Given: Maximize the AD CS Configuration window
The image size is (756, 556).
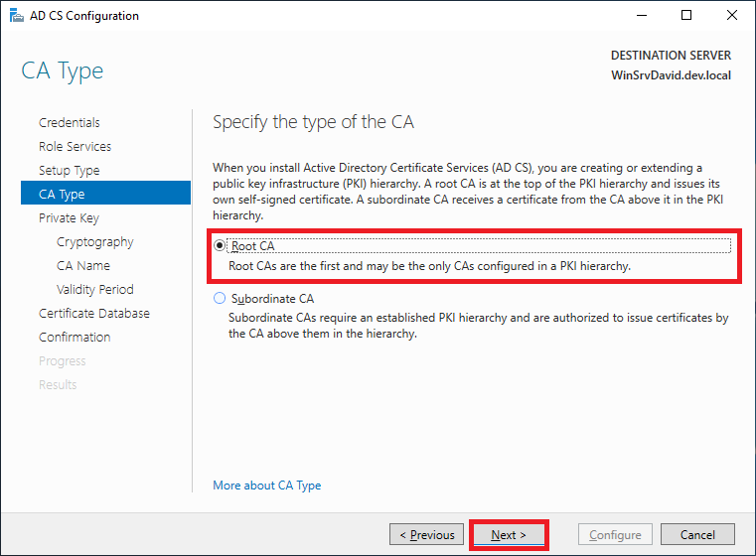Looking at the screenshot, I should point(686,16).
